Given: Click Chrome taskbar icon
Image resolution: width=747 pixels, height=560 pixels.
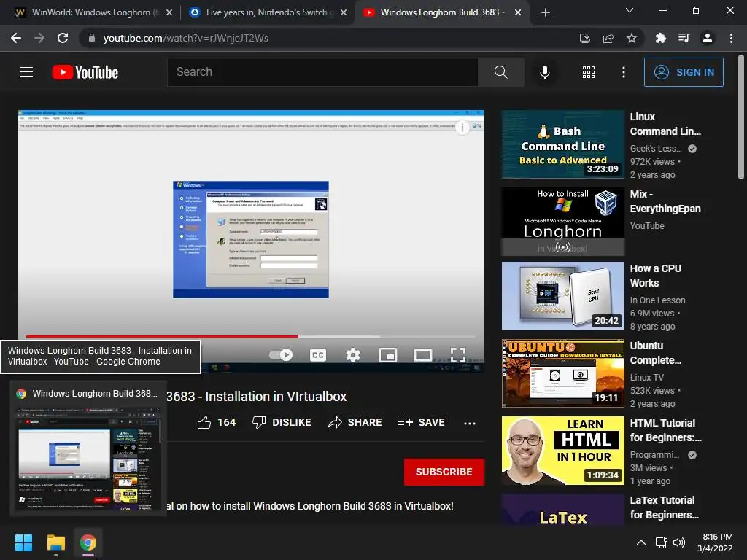Looking at the screenshot, I should click(88, 542).
